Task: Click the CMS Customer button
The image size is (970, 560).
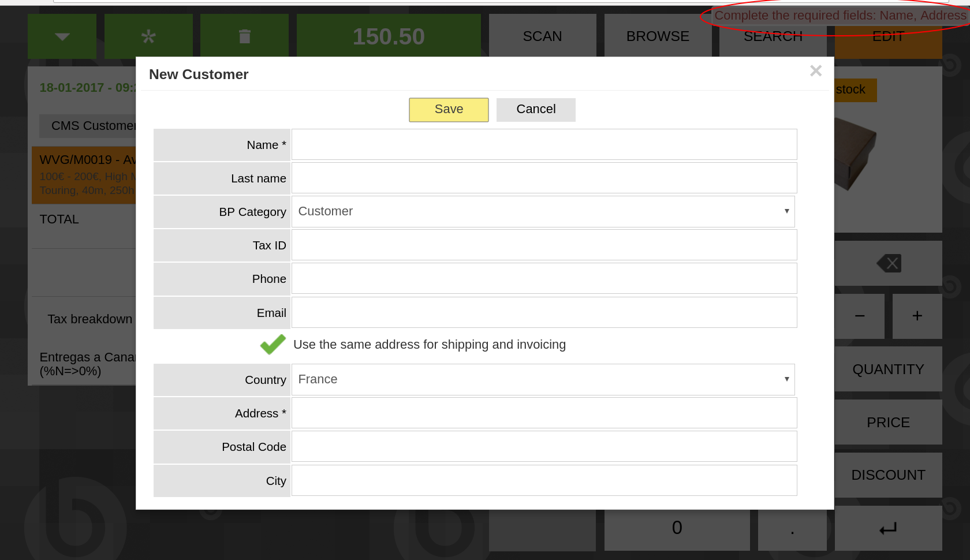Action: (88, 126)
